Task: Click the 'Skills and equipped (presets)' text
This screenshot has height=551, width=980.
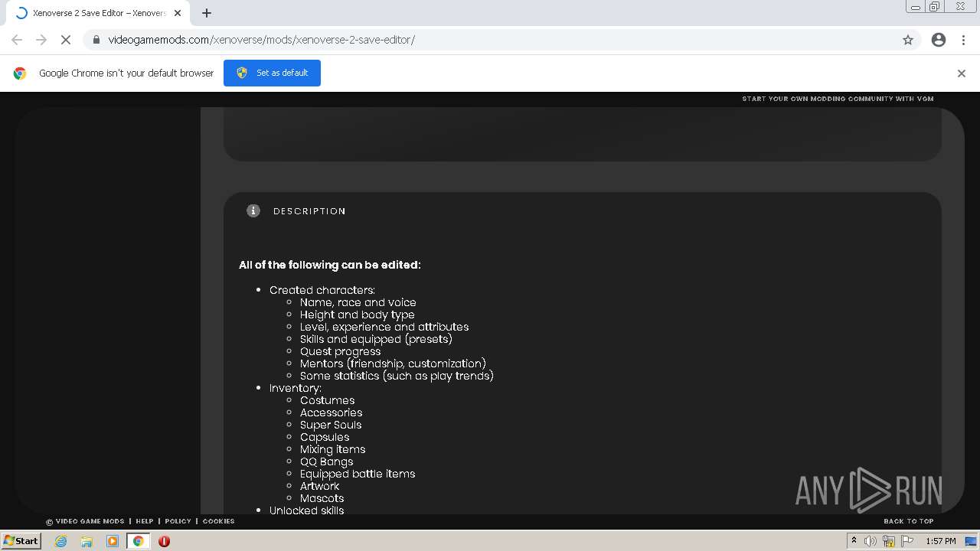Action: 376,339
